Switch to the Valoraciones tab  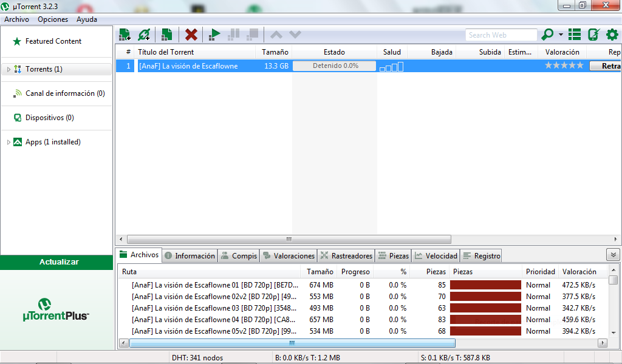[289, 256]
